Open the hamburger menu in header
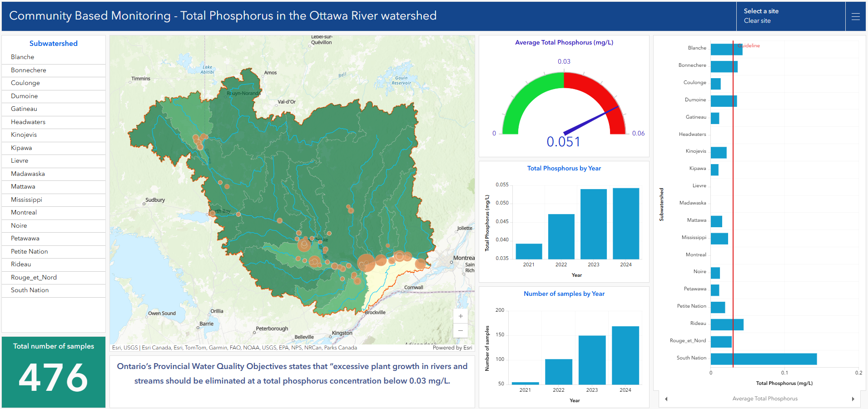 pyautogui.click(x=855, y=17)
